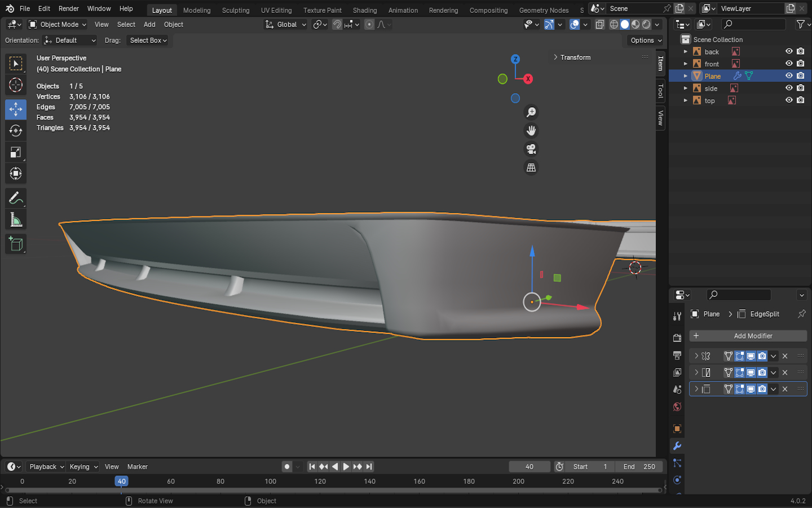Switch to orthographic grid view button
The image size is (812, 508).
click(x=531, y=168)
